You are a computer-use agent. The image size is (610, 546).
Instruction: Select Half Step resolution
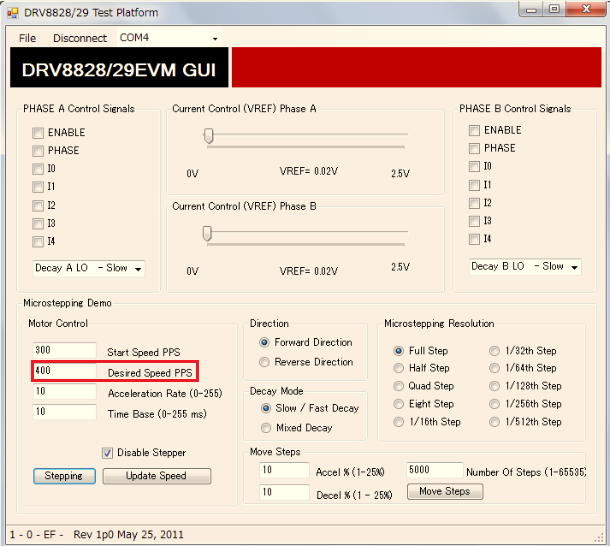click(398, 368)
